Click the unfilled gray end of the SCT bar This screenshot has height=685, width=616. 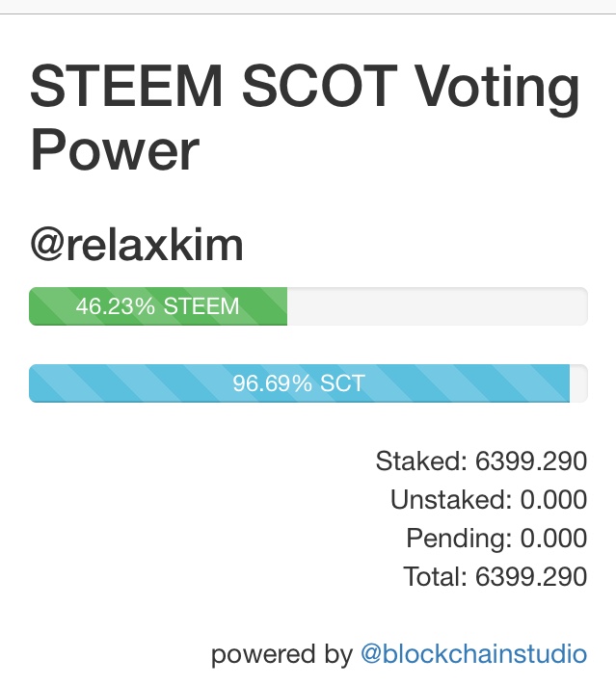pos(578,383)
